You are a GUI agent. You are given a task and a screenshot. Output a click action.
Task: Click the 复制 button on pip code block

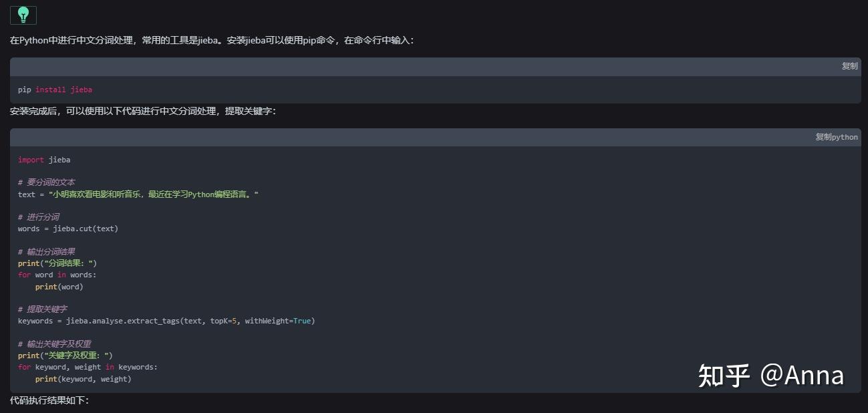pyautogui.click(x=849, y=65)
